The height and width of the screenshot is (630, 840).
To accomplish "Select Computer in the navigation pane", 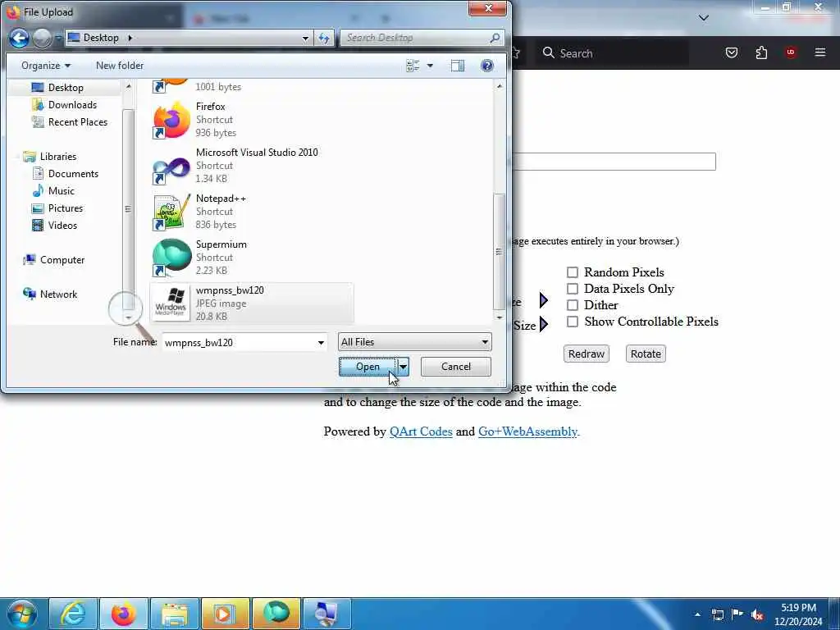I will [x=62, y=260].
